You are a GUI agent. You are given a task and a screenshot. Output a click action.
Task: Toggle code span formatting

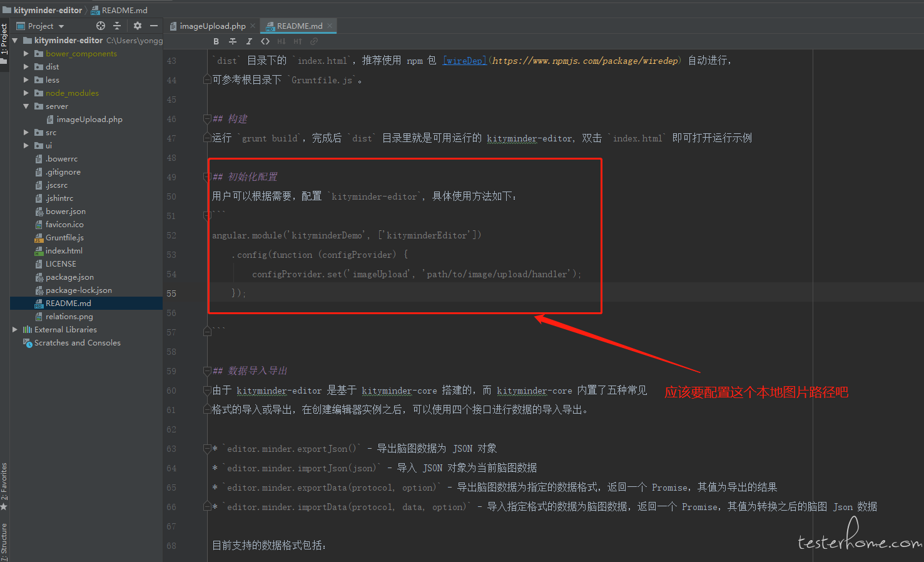tap(265, 41)
